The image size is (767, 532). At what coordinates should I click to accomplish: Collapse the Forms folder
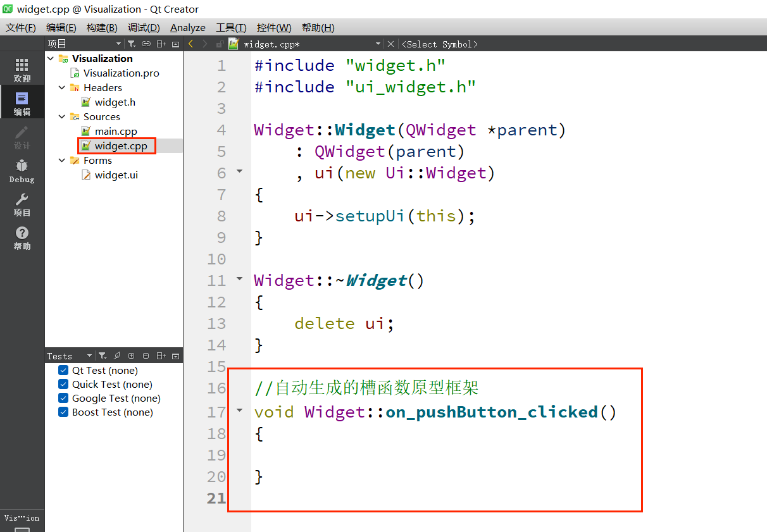click(62, 160)
